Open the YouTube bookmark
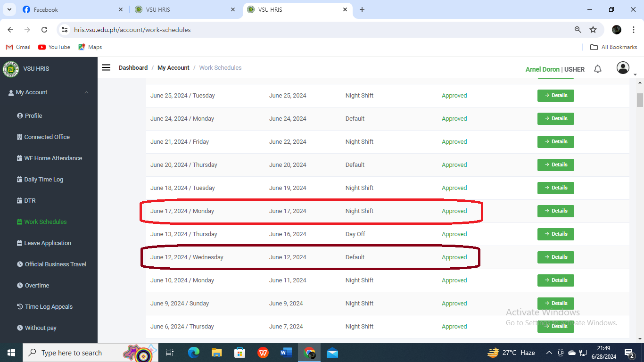 pyautogui.click(x=54, y=47)
